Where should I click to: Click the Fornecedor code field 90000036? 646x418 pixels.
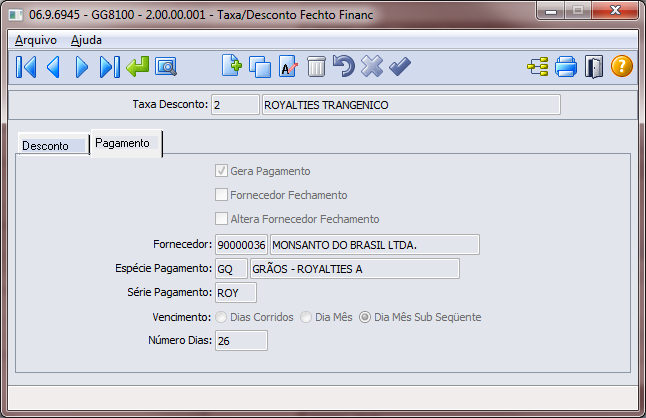[241, 245]
